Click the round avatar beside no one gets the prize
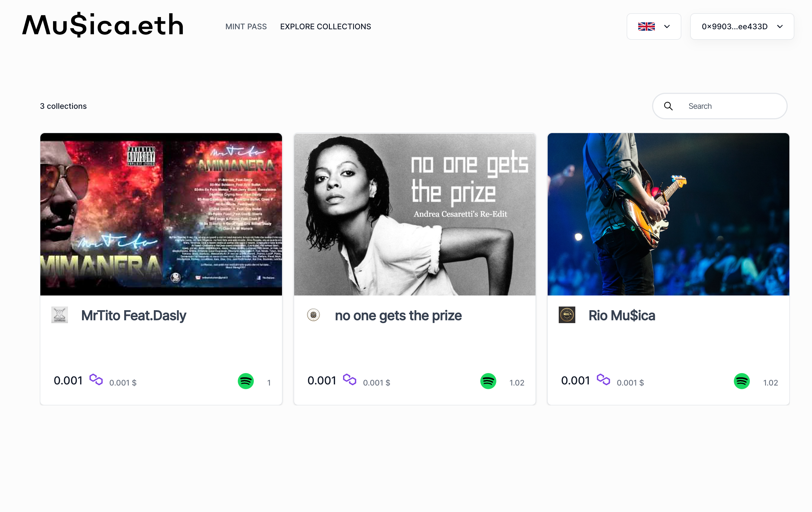Image resolution: width=812 pixels, height=512 pixels. point(313,315)
